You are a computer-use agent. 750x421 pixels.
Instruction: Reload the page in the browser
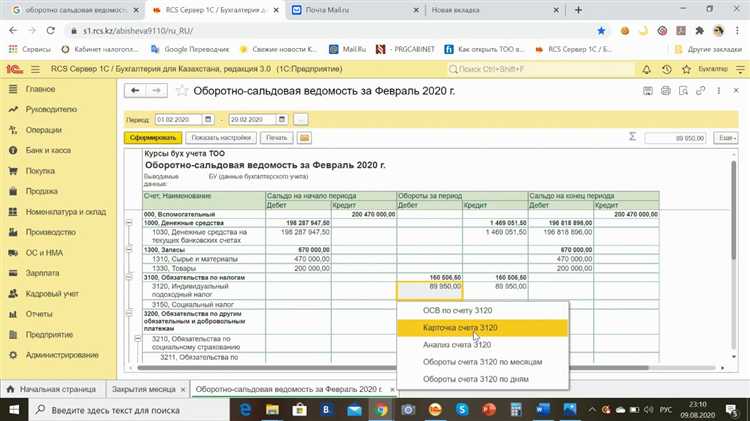[50, 31]
